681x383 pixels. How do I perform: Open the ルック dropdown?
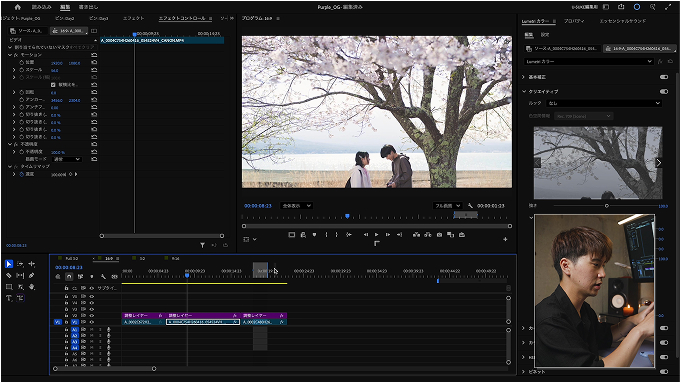click(604, 103)
